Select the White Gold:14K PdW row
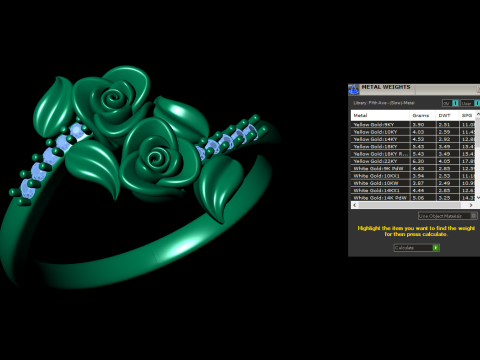Image resolution: width=480 pixels, height=360 pixels. click(413, 198)
